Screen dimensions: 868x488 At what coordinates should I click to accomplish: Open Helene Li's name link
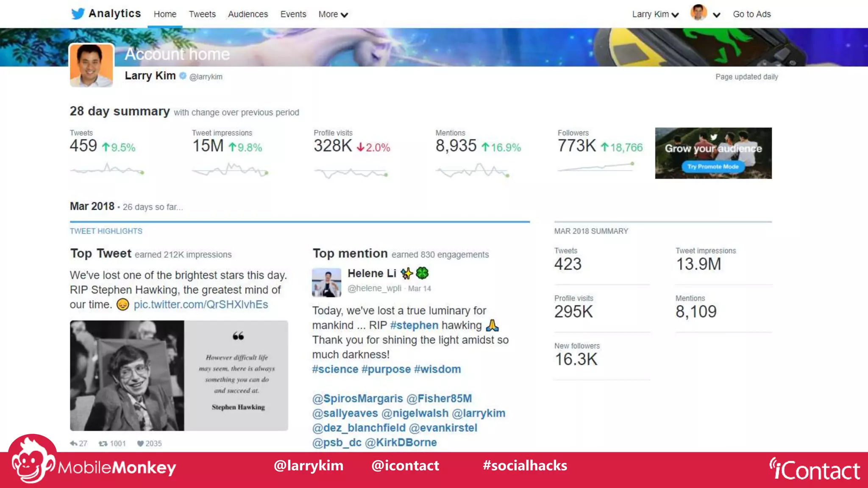coord(372,274)
